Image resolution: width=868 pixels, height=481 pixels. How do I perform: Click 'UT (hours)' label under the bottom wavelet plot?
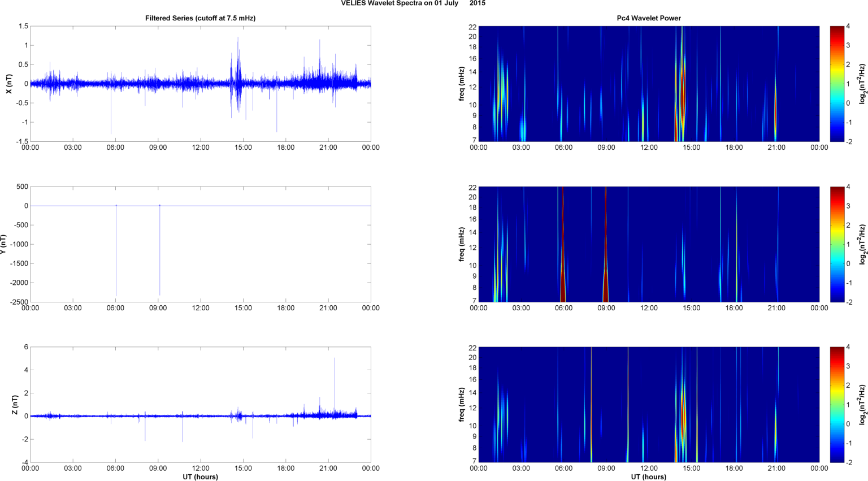[x=648, y=476]
